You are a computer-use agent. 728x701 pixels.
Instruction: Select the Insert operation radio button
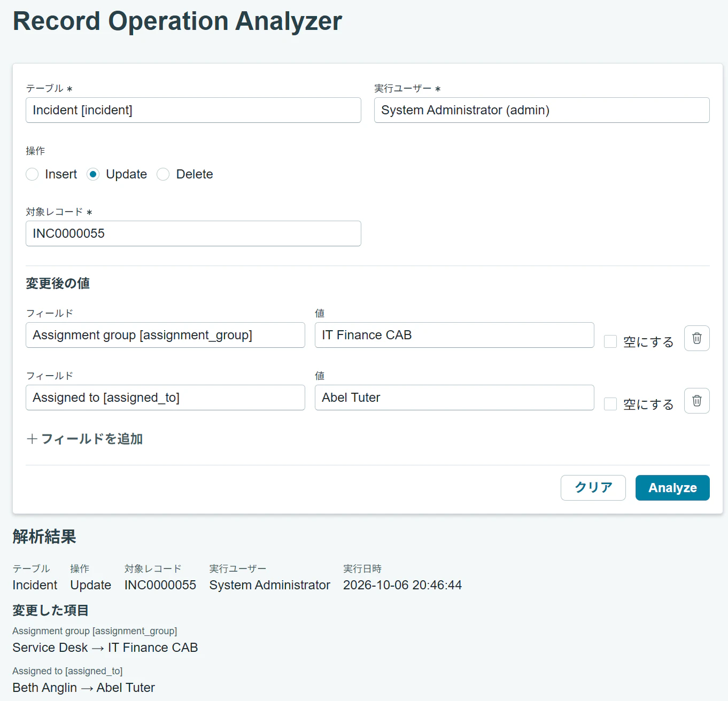pos(32,174)
